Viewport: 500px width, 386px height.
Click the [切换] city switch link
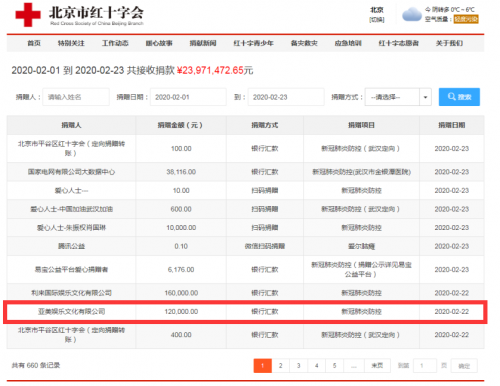(x=377, y=20)
